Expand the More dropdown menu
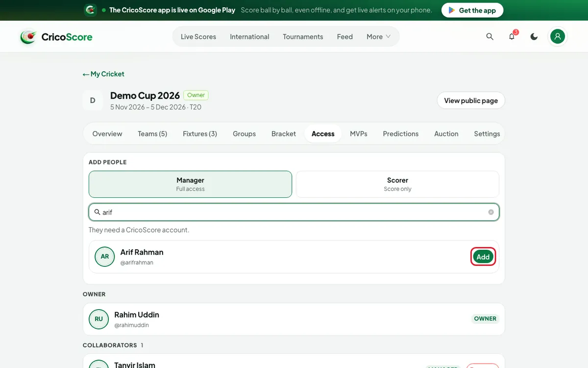 [379, 37]
